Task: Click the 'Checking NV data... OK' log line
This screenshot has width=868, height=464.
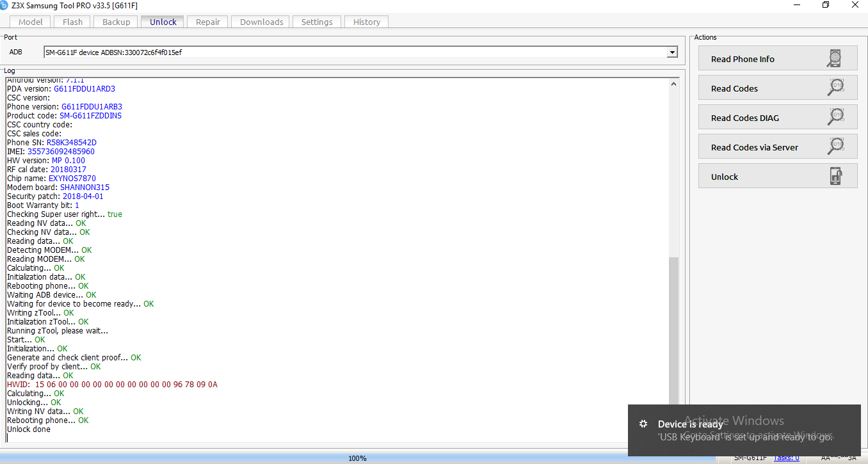Action: pyautogui.click(x=49, y=232)
